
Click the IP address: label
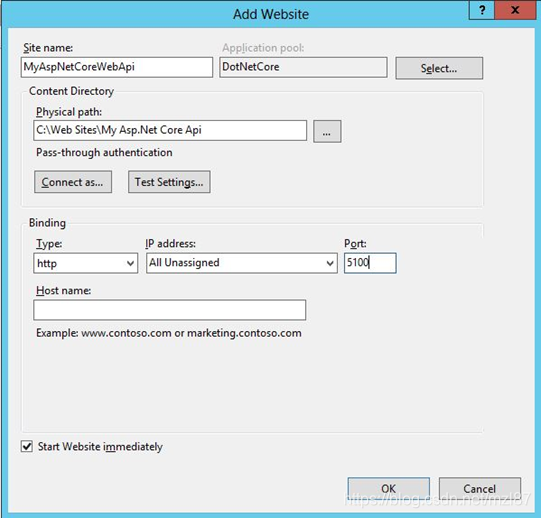click(x=170, y=244)
